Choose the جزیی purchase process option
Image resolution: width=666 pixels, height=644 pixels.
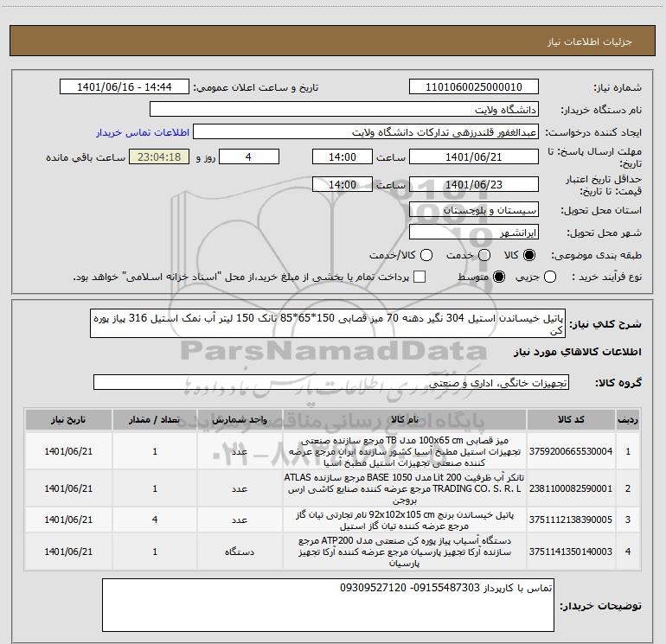click(x=549, y=277)
